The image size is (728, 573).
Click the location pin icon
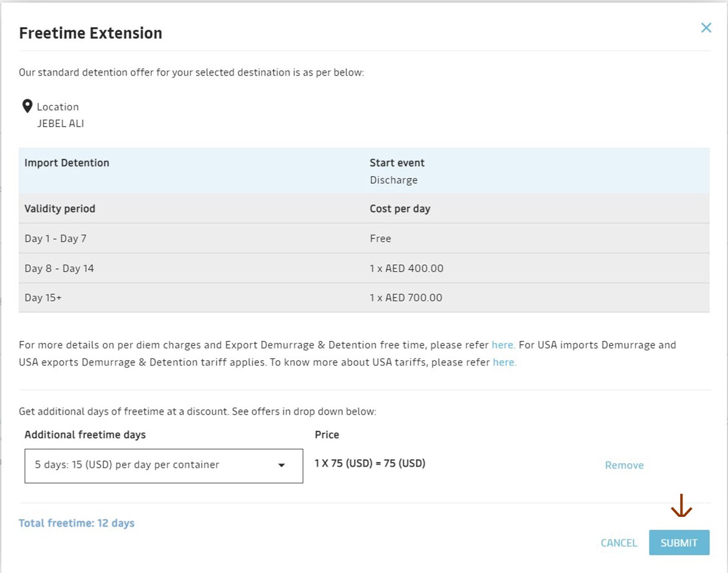coord(27,106)
